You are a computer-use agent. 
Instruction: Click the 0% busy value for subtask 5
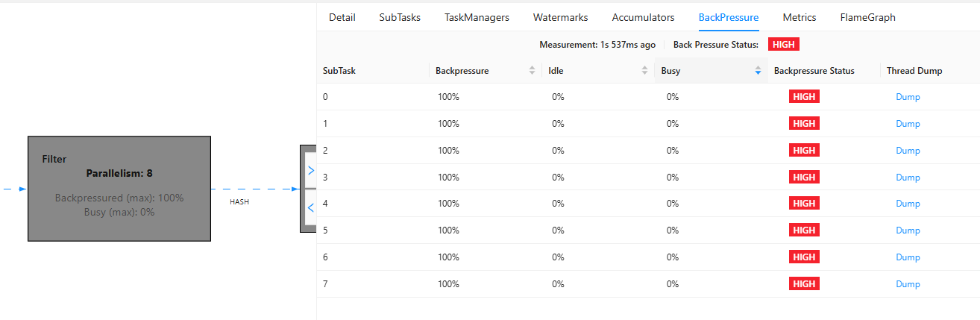(672, 230)
